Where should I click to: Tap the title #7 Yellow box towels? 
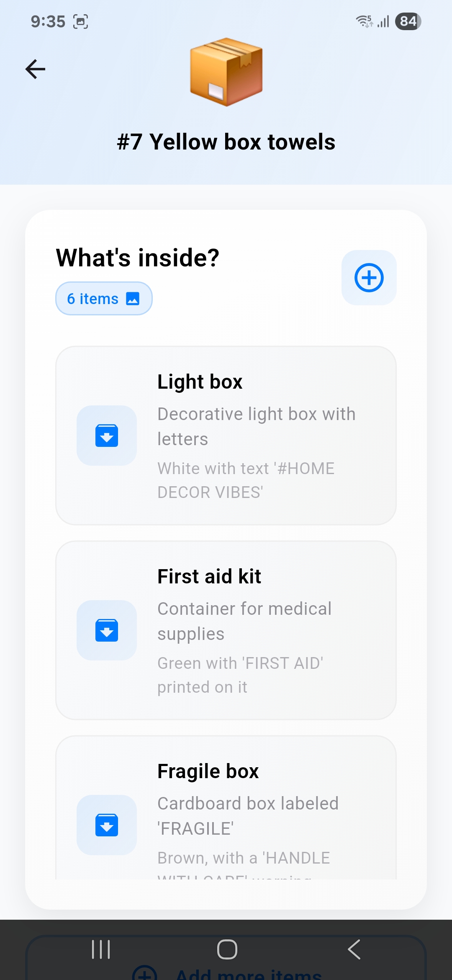click(x=226, y=142)
